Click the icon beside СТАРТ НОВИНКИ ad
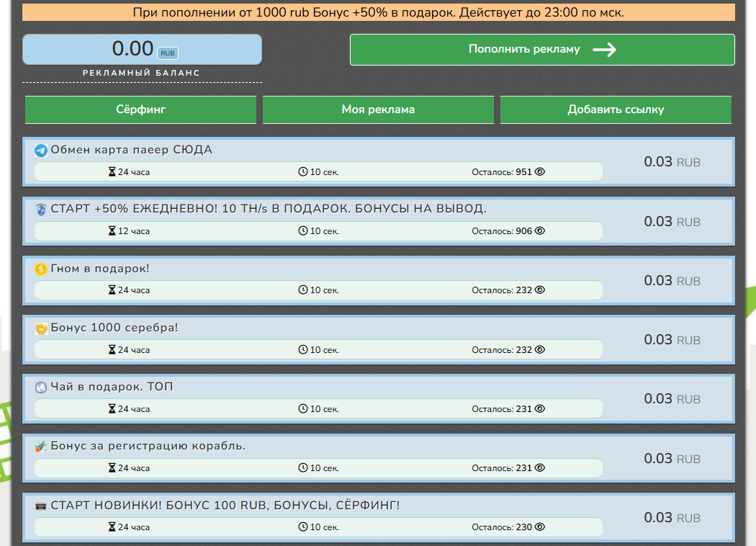Screen dimensions: 756x546 (41, 506)
